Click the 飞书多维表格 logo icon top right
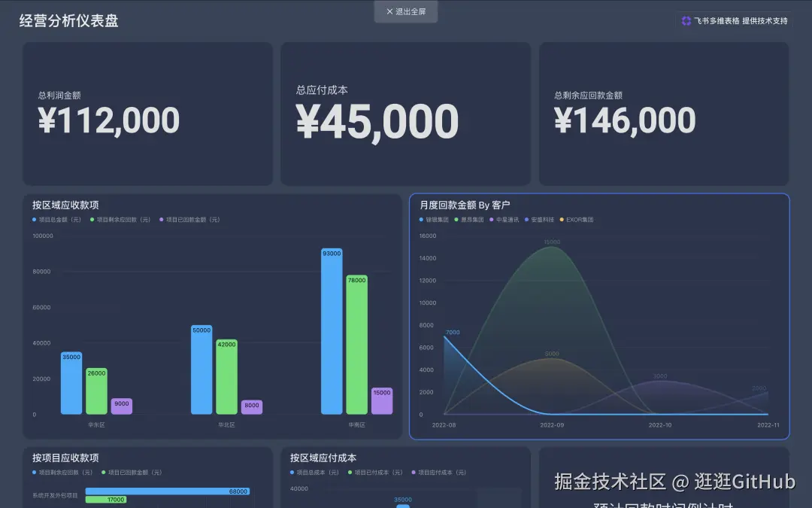 [686, 20]
